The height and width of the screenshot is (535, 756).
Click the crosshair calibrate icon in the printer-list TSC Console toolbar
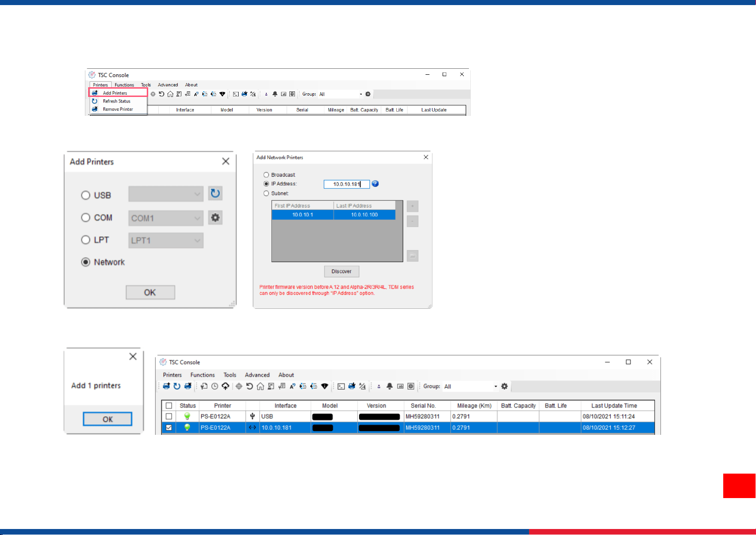pyautogui.click(x=239, y=386)
